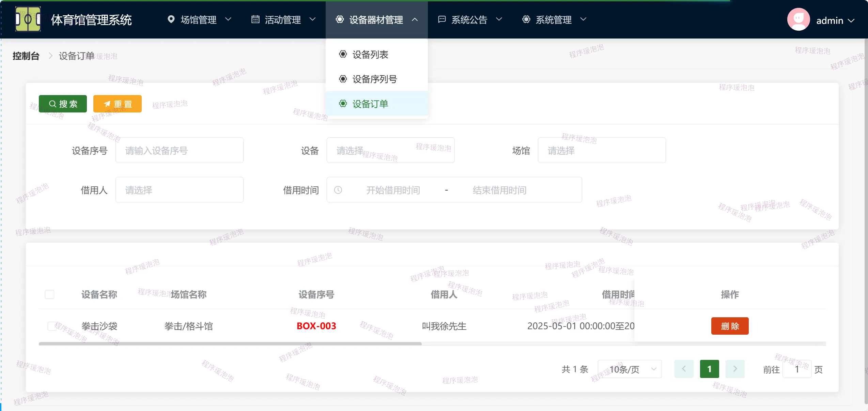The height and width of the screenshot is (411, 868).
Task: Click the table horizontal scrollbar
Action: coord(230,344)
